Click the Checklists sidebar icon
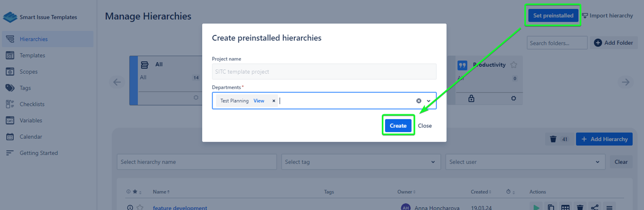Image resolution: width=644 pixels, height=210 pixels. click(x=10, y=104)
